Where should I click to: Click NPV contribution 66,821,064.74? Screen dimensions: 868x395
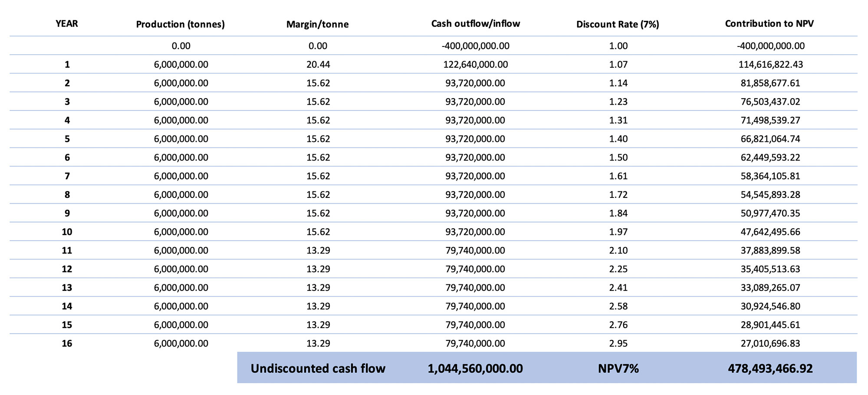pos(770,139)
